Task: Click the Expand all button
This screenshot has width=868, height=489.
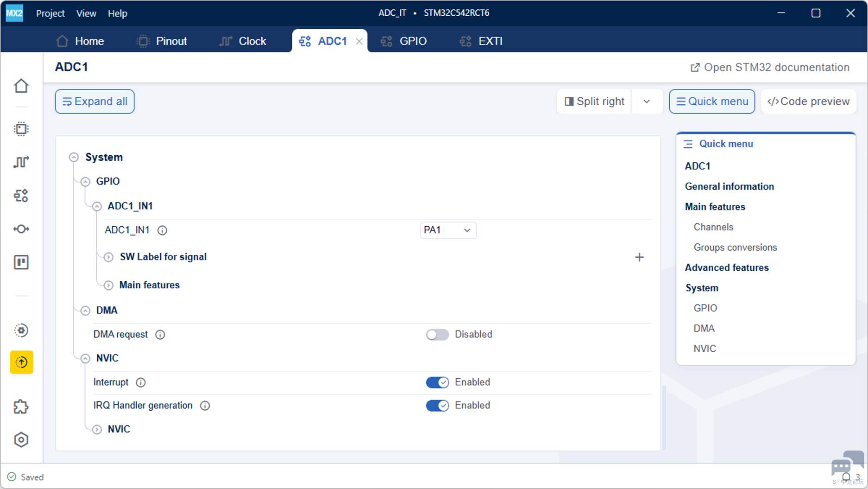Action: (94, 102)
